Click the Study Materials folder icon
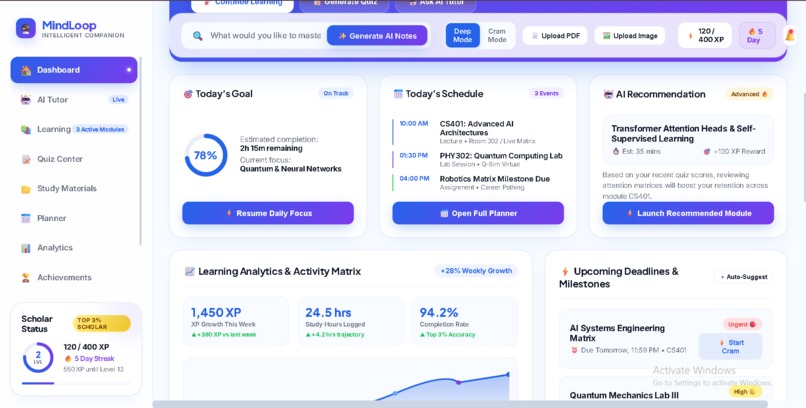The height and width of the screenshot is (408, 806). (26, 189)
